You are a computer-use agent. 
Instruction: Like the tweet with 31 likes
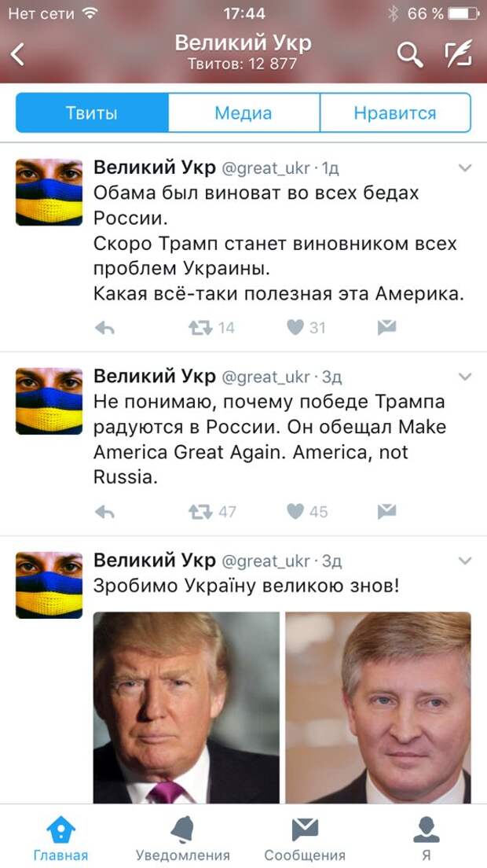(x=296, y=329)
